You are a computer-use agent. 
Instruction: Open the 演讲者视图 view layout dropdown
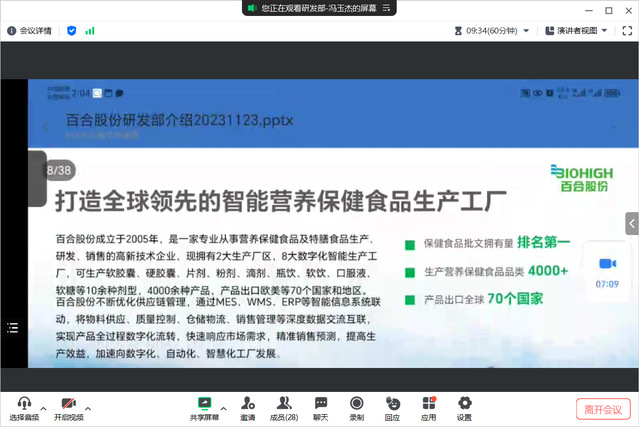pyautogui.click(x=576, y=31)
